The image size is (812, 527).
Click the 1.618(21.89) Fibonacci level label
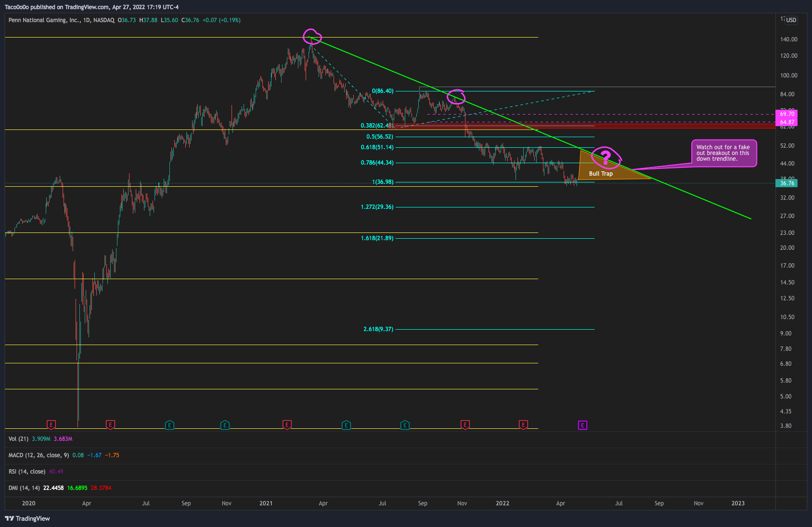coord(377,238)
